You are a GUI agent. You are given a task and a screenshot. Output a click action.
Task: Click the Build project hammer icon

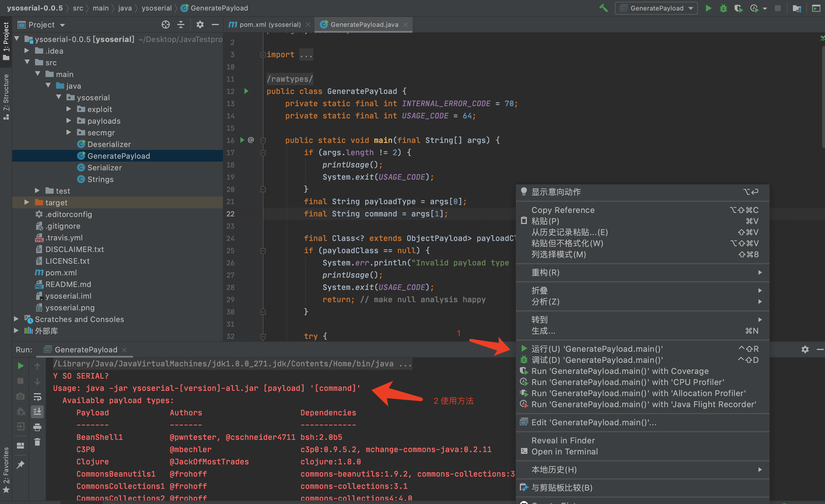pos(603,8)
